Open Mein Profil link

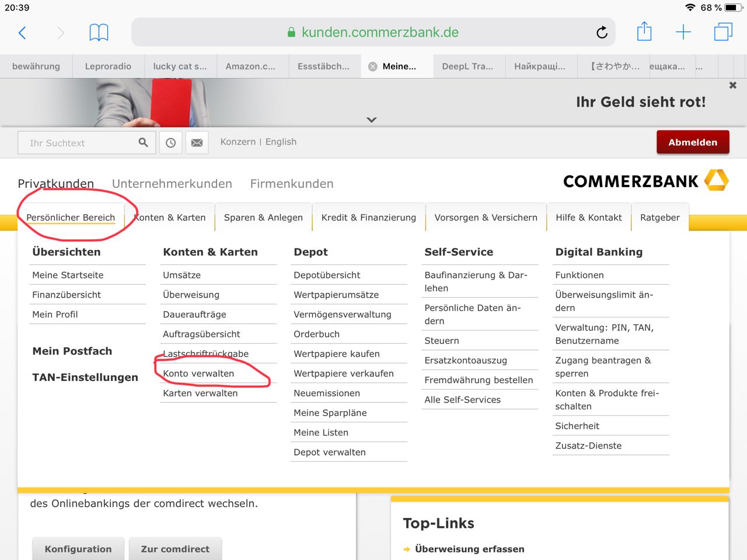(55, 314)
